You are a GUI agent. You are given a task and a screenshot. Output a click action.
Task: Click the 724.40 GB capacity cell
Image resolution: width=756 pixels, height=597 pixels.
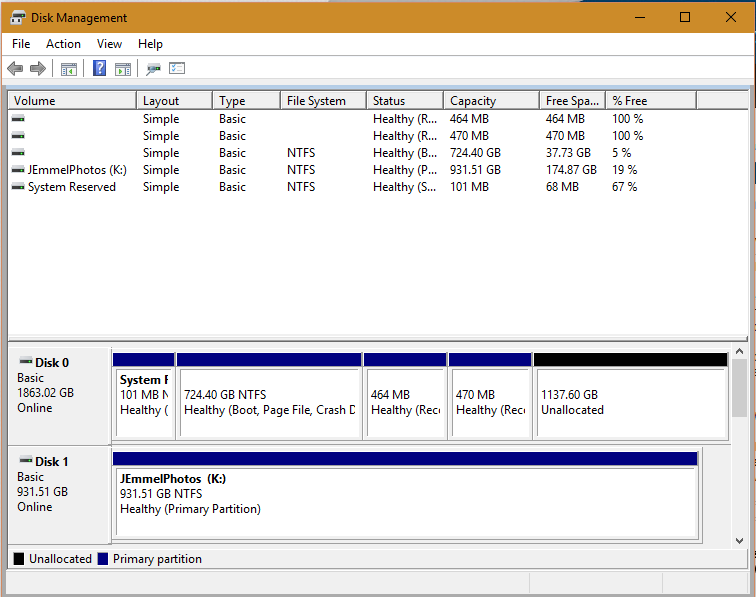(x=475, y=153)
